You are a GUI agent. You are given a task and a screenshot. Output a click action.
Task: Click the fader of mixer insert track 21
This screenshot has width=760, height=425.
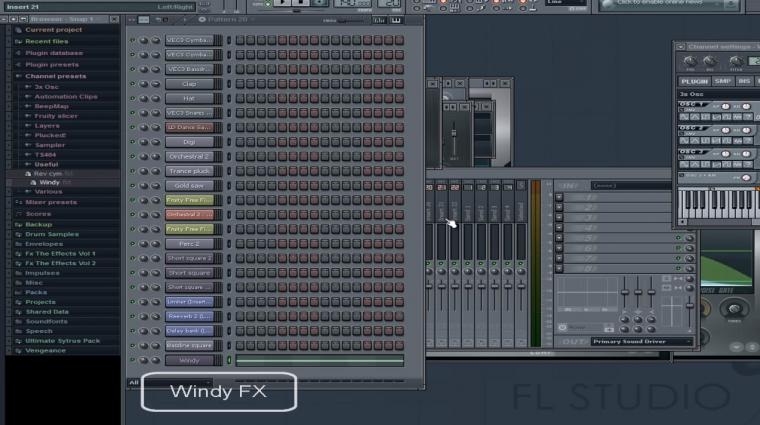pos(442,286)
